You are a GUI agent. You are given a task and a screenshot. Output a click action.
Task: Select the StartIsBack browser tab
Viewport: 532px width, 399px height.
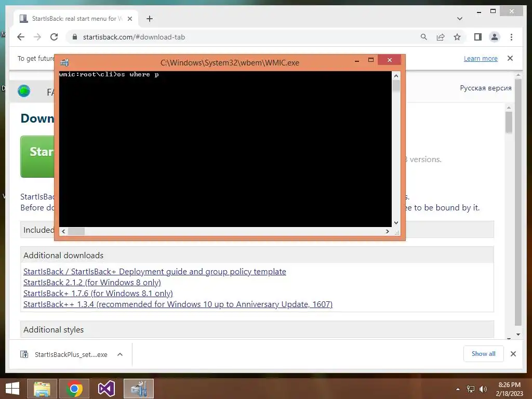(x=75, y=19)
